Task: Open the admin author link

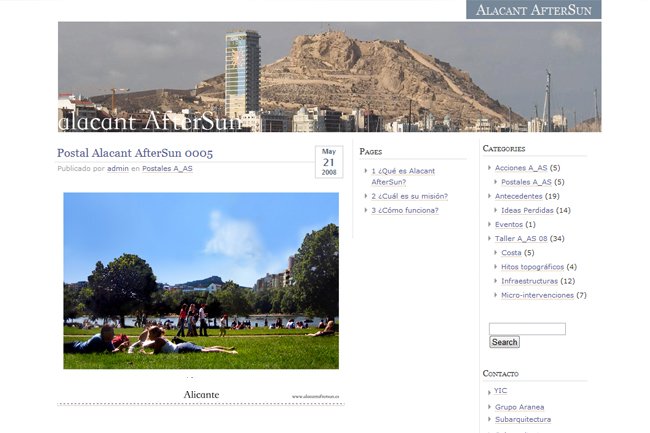Action: click(117, 169)
